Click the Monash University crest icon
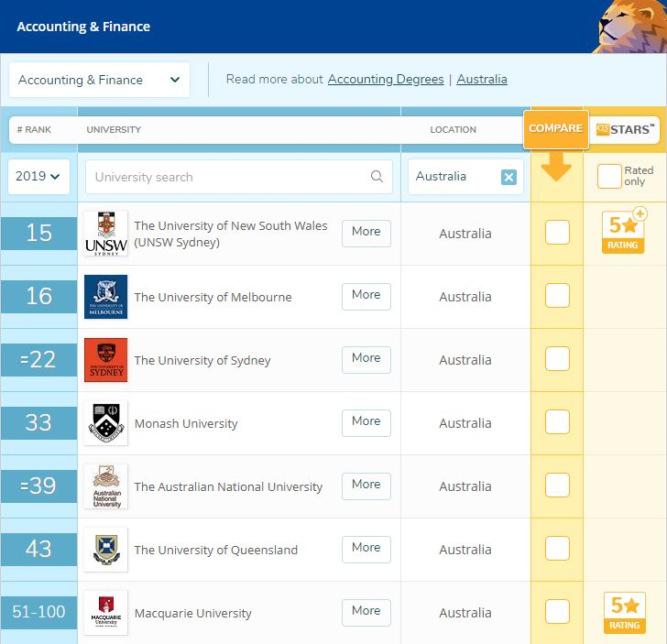667x644 pixels. tap(105, 423)
